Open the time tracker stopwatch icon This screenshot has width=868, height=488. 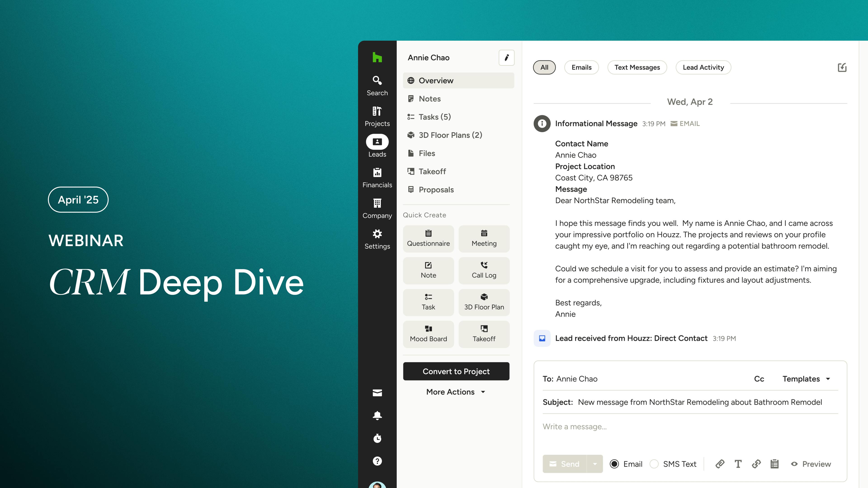coord(377,438)
